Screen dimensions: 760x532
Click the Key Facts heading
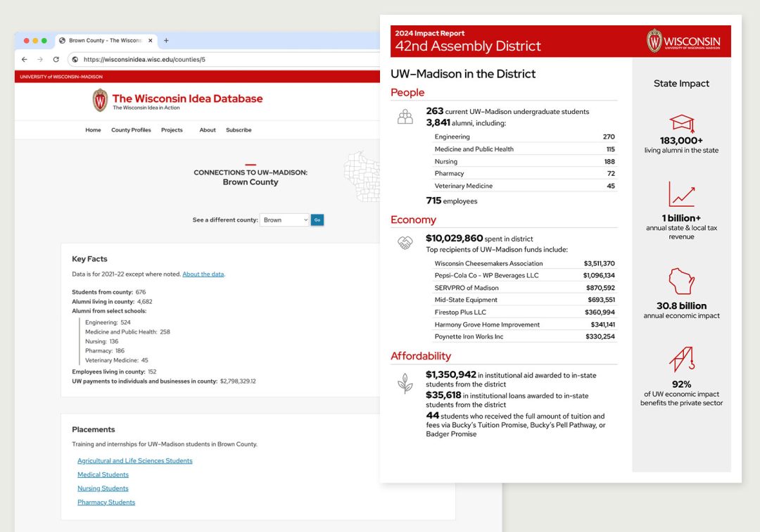pos(89,259)
